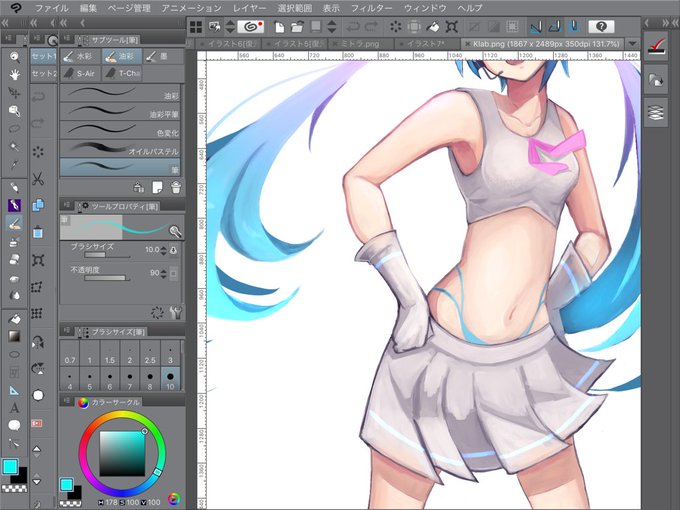
Task: Open the document tab list dropdown arrow
Action: click(x=632, y=43)
